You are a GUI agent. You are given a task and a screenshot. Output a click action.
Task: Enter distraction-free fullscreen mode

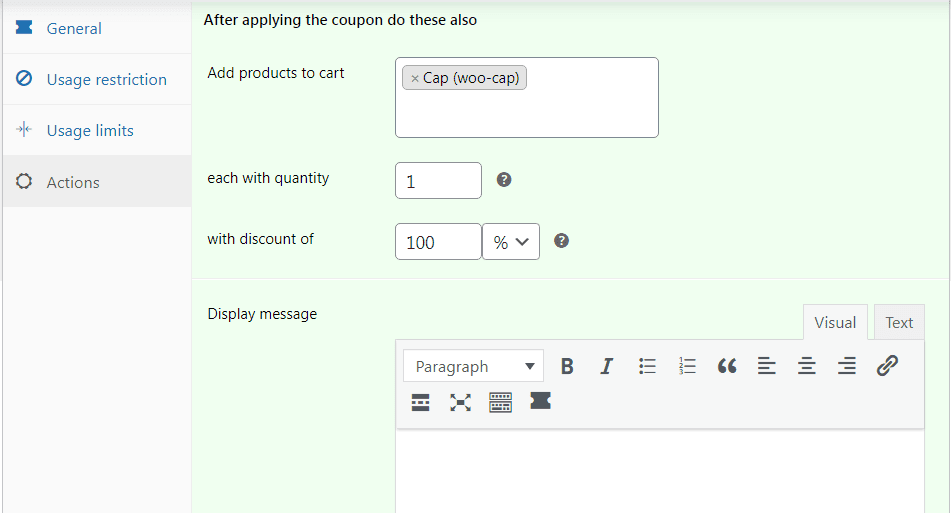pos(460,402)
